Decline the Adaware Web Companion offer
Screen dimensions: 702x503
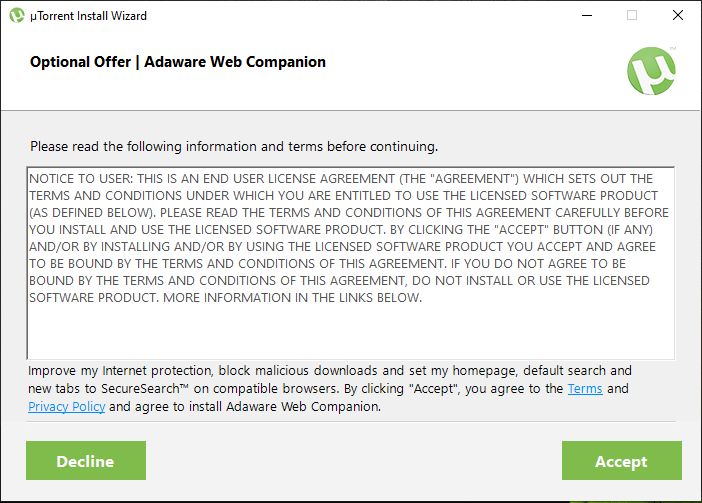[x=86, y=460]
